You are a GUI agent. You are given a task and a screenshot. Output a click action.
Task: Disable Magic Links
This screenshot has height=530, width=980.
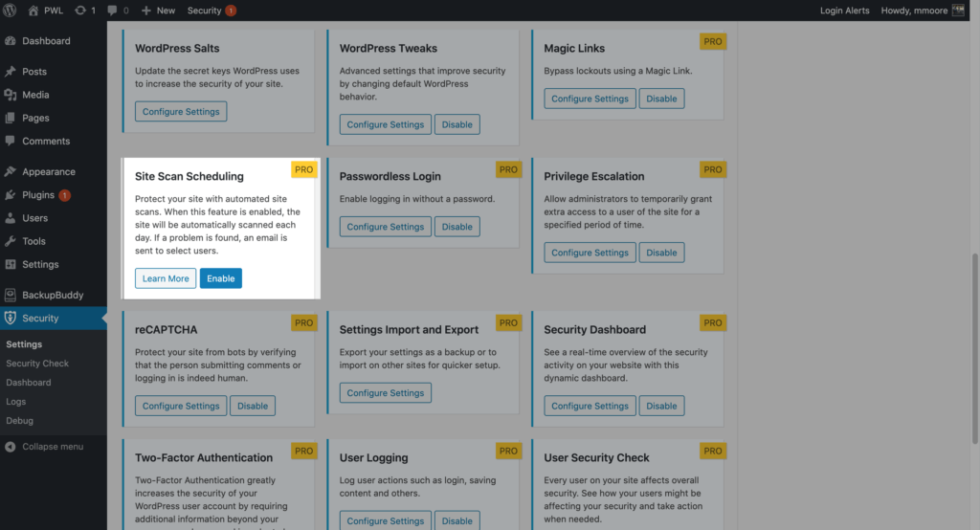[x=661, y=99]
